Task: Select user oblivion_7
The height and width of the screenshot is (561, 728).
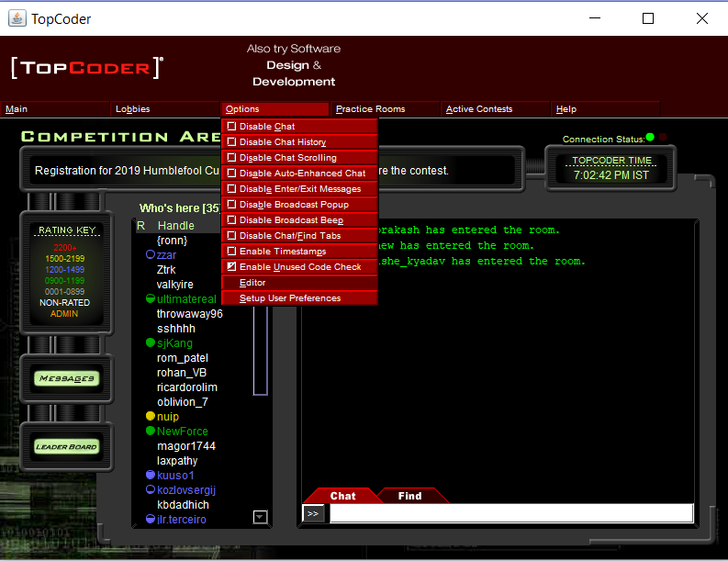Action: point(183,402)
